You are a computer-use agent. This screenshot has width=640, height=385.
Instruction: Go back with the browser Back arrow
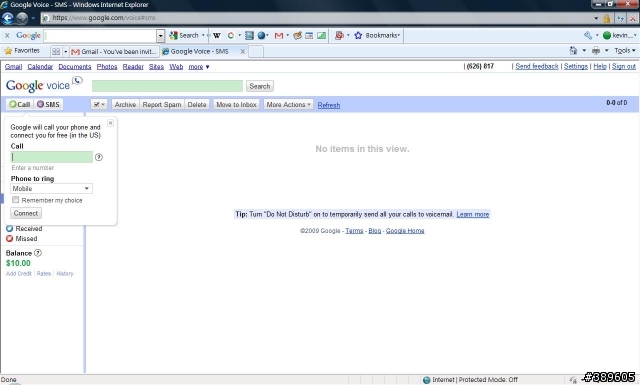7,18
